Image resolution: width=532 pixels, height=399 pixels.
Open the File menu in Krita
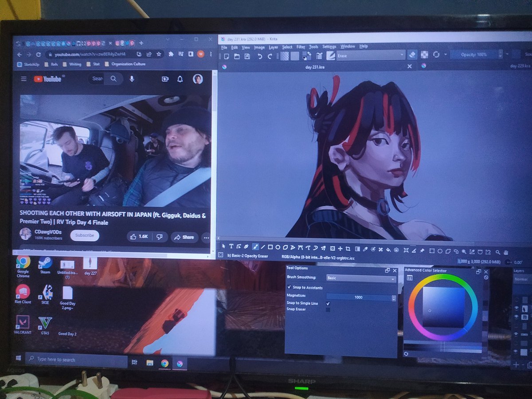(x=224, y=47)
